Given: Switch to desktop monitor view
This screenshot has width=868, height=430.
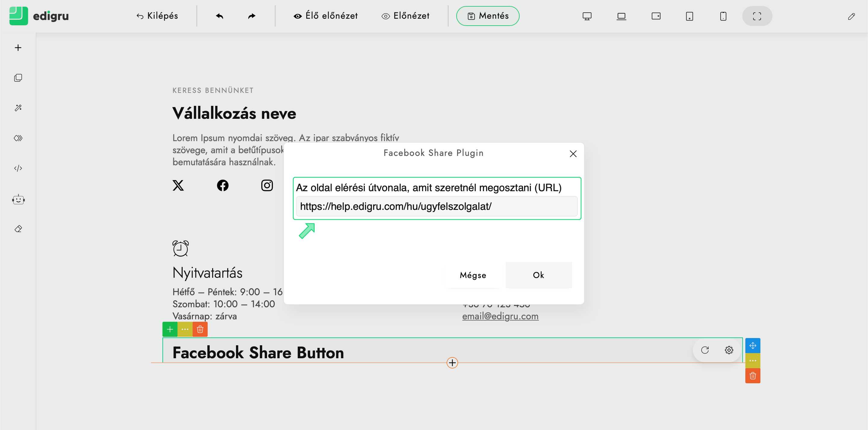Looking at the screenshot, I should pyautogui.click(x=587, y=16).
